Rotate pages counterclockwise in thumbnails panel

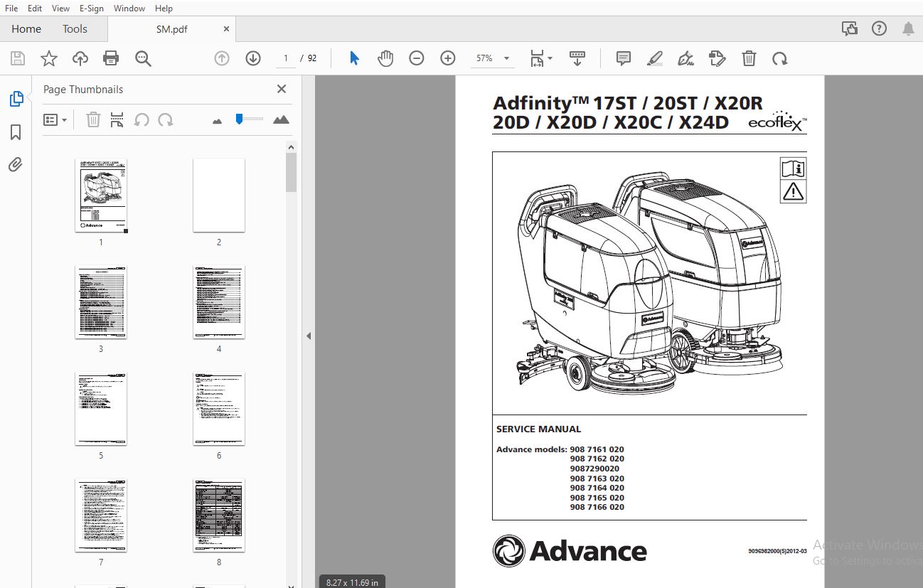click(142, 120)
